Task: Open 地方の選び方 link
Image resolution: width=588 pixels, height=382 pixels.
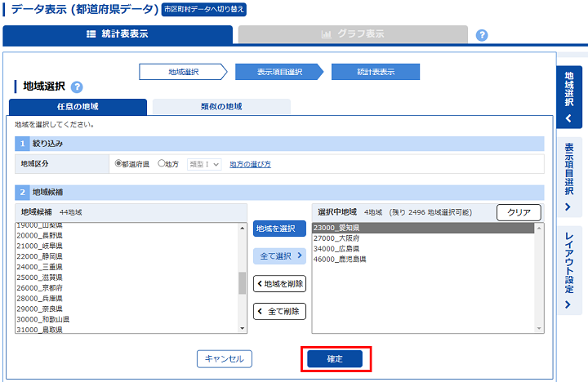Action: [x=250, y=164]
